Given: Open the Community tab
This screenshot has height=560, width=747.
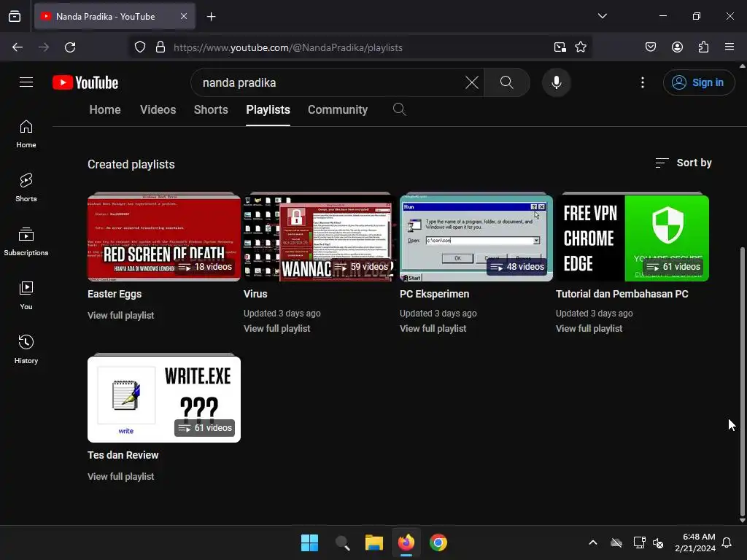Looking at the screenshot, I should coord(338,109).
